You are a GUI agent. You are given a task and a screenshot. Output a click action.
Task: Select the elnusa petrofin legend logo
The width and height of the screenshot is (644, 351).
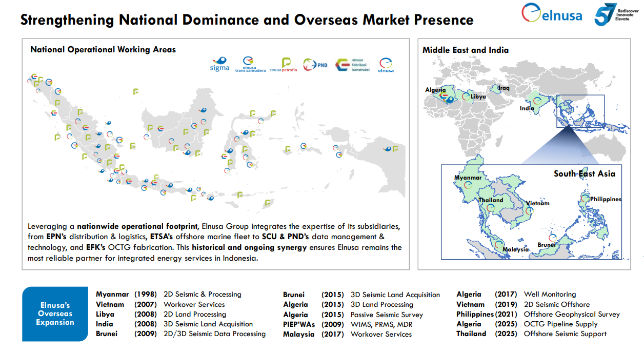point(283,65)
